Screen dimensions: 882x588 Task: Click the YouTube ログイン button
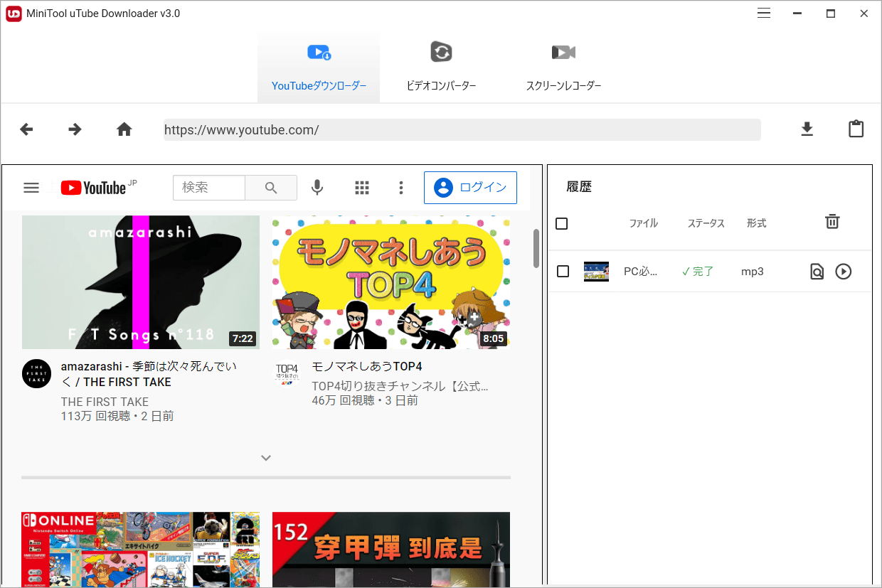[x=470, y=187]
